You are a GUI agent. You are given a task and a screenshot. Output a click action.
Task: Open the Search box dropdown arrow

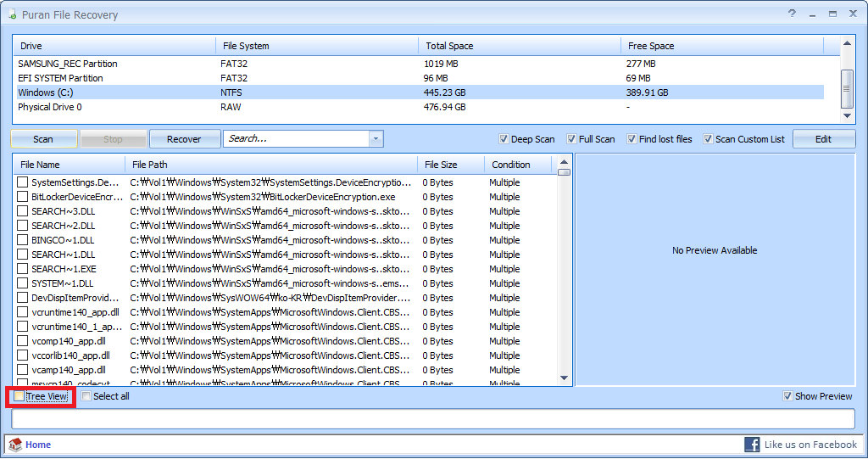(x=376, y=138)
